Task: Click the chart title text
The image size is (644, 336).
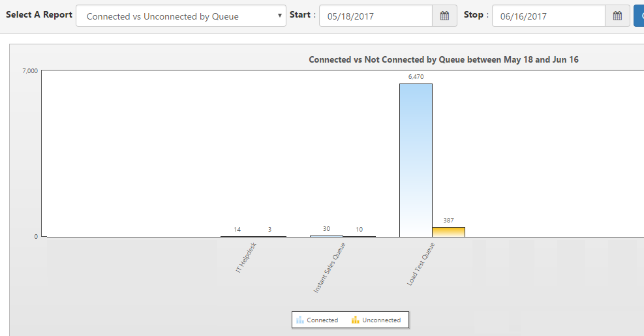Action: 444,59
